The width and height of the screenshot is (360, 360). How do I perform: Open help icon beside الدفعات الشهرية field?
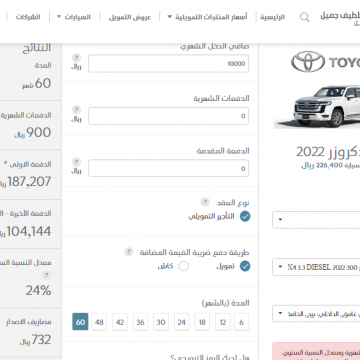point(76,110)
